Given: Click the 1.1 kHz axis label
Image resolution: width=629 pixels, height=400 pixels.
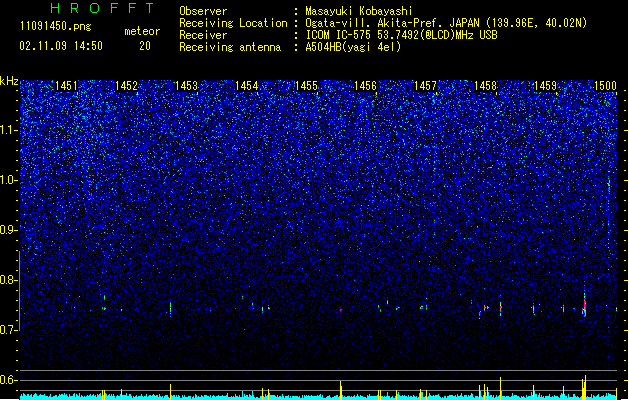Looking at the screenshot, I should point(9,130).
